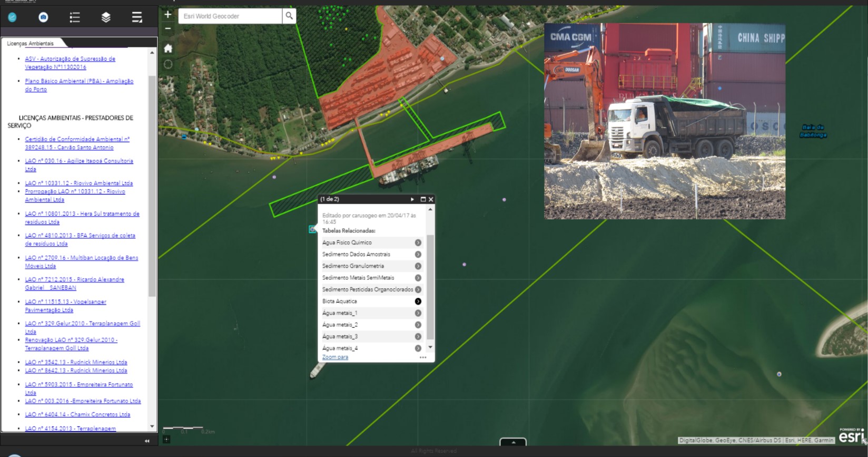Image resolution: width=868 pixels, height=457 pixels.
Task: Click the Zoom para link
Action: click(335, 357)
